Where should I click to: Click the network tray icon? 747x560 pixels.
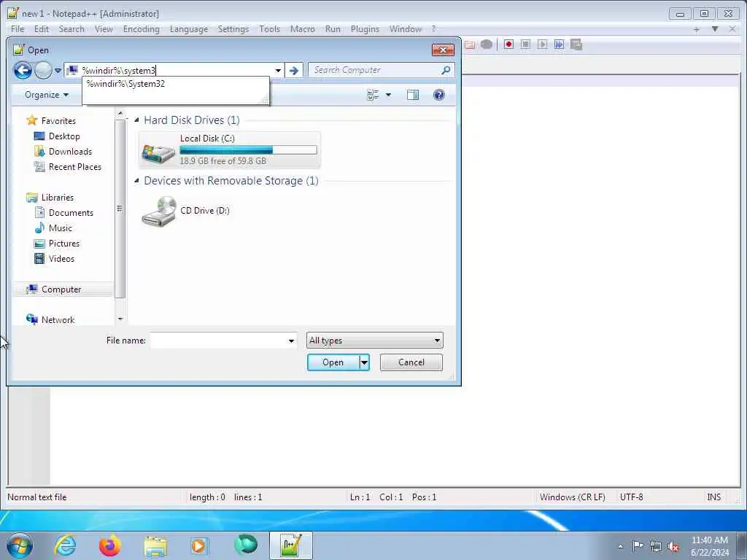click(x=656, y=546)
